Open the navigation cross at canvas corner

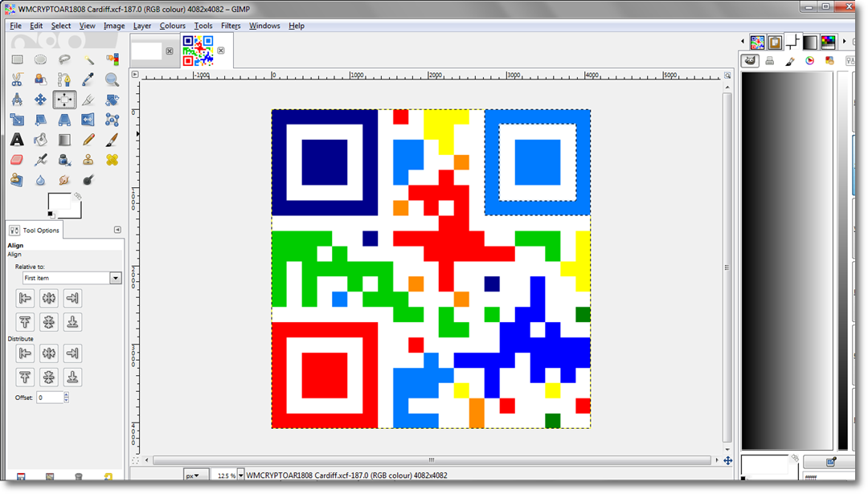click(728, 460)
